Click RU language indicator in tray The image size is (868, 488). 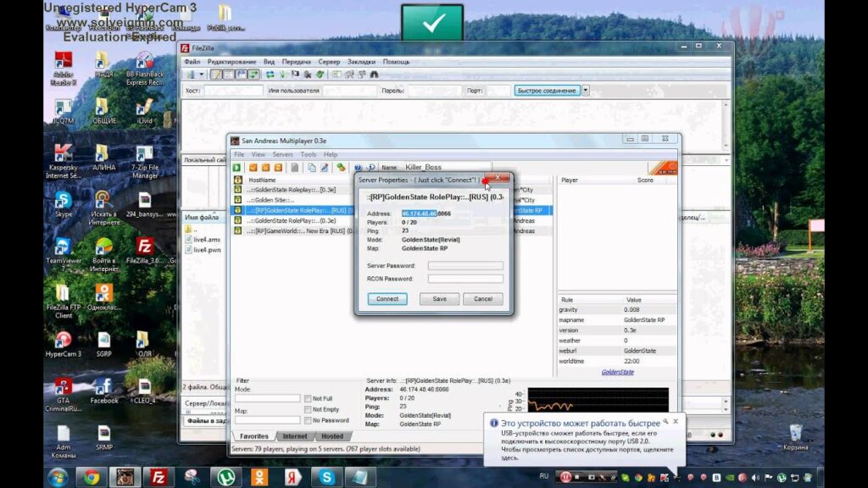click(543, 476)
